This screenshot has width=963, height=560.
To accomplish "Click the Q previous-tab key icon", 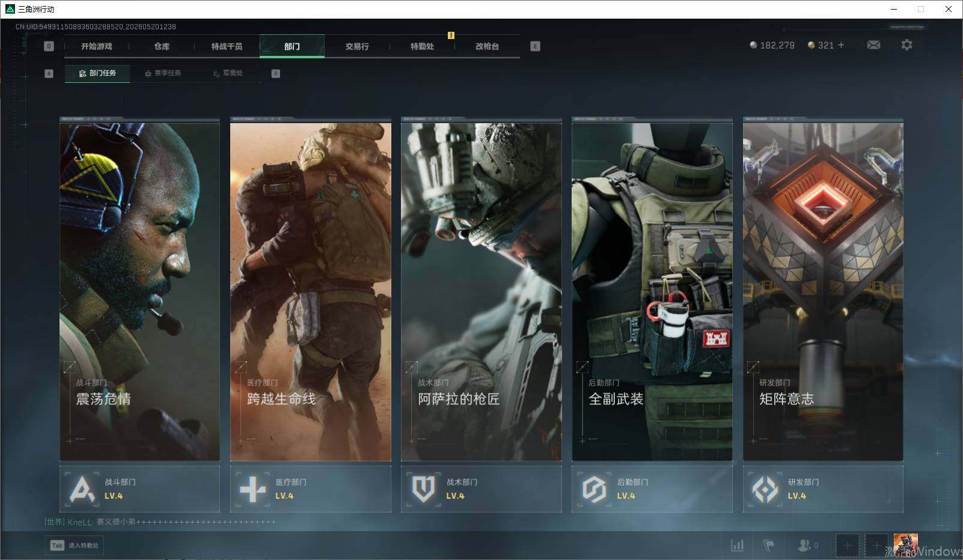I will click(x=49, y=46).
